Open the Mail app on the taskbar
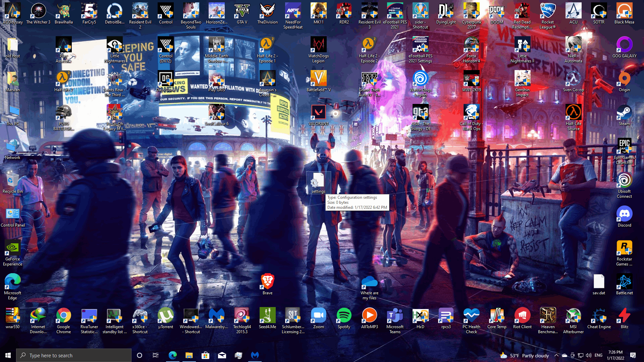The height and width of the screenshot is (362, 644). coord(222,355)
